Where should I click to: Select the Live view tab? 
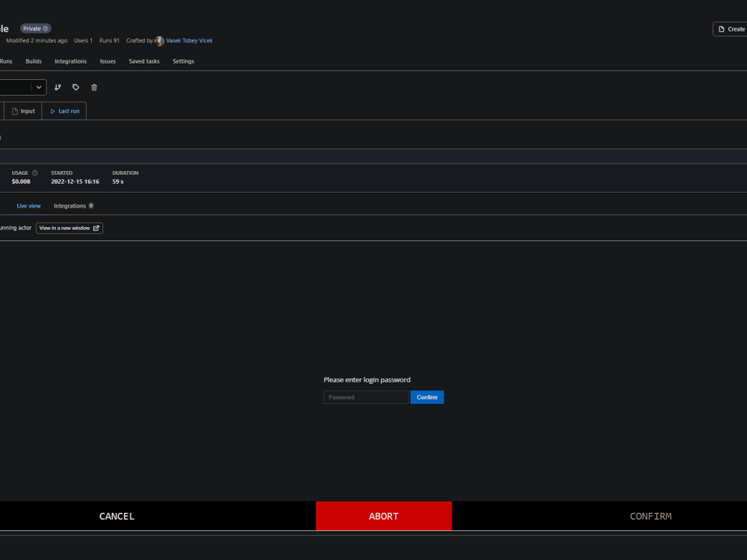coord(28,205)
